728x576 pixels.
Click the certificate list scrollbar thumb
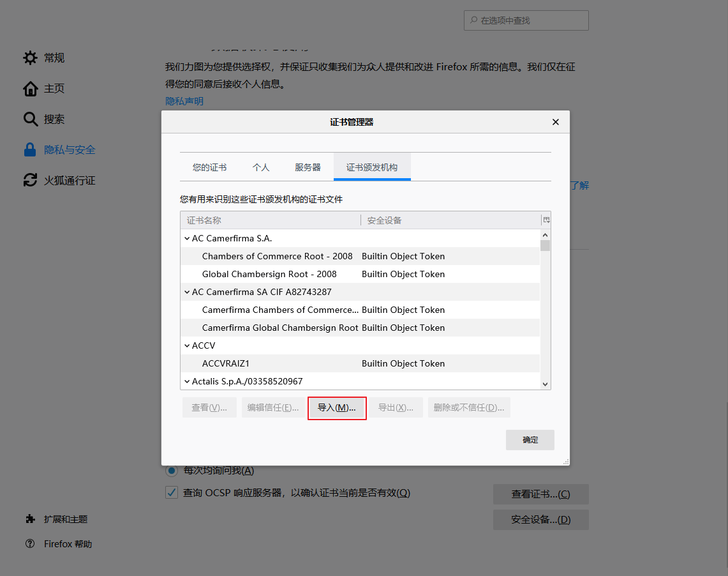click(x=546, y=246)
